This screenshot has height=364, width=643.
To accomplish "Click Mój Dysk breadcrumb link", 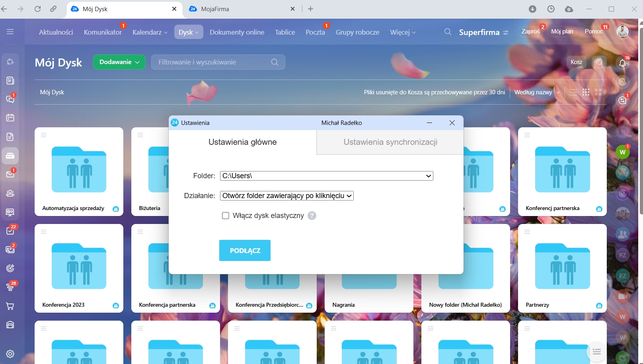I will pyautogui.click(x=52, y=92).
